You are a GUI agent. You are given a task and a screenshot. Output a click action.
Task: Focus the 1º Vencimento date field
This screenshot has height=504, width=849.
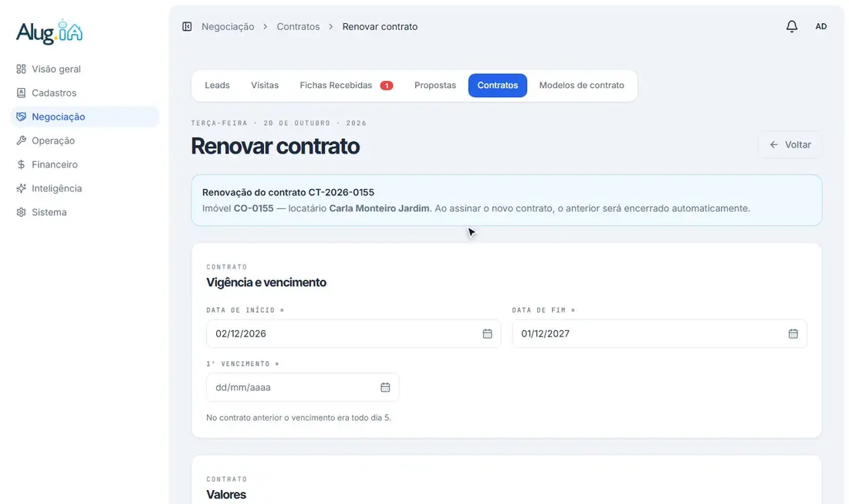coord(303,387)
